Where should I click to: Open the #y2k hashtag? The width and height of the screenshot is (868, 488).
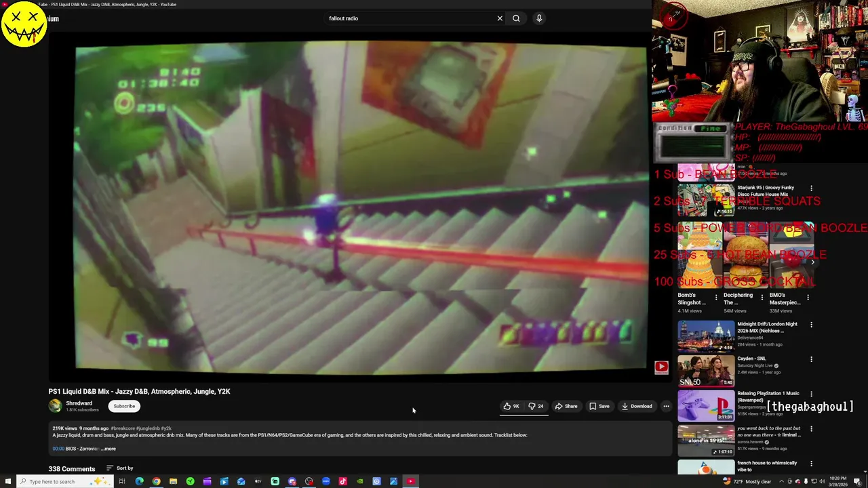coord(166,428)
